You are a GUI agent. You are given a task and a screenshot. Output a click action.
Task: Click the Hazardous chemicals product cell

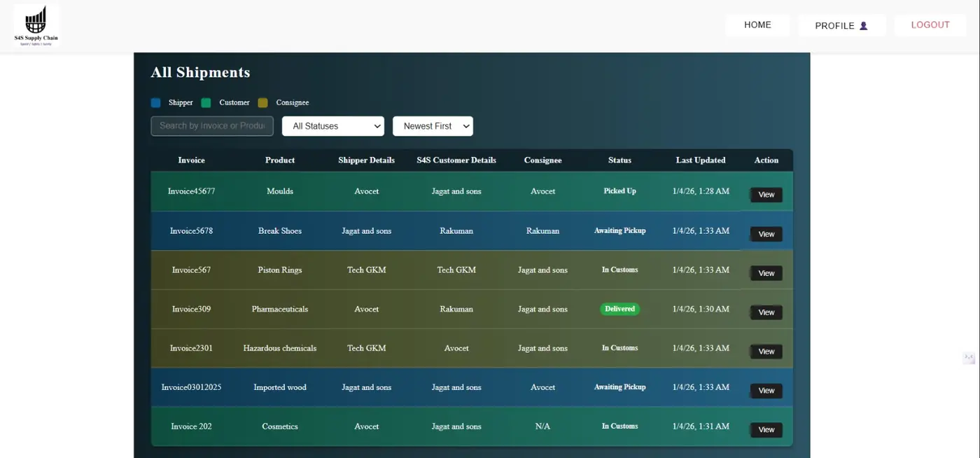[x=280, y=348]
